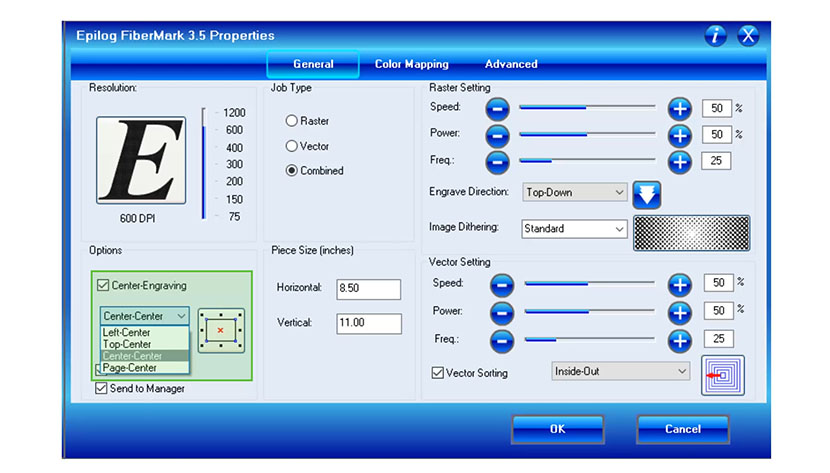This screenshot has width=830, height=473.
Task: Click the center-engraving position diagram icon
Action: [219, 329]
